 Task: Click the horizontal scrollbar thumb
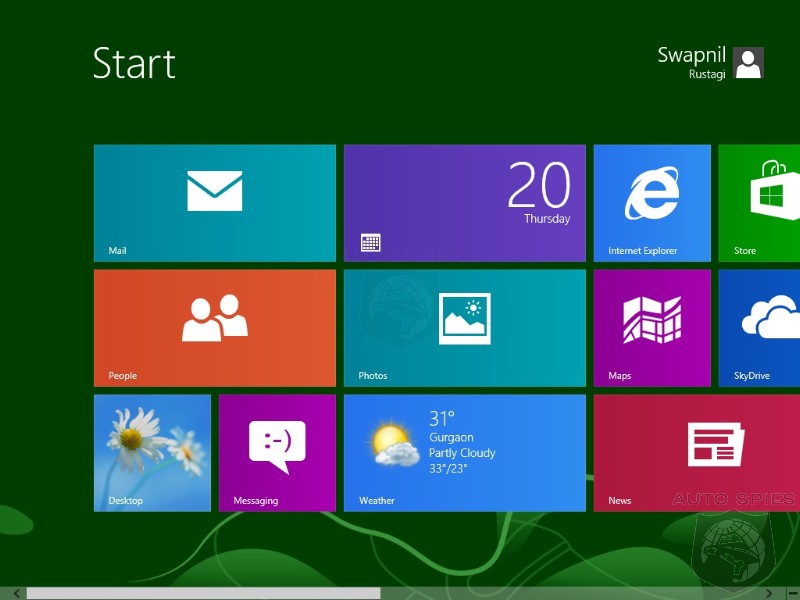pyautogui.click(x=204, y=593)
